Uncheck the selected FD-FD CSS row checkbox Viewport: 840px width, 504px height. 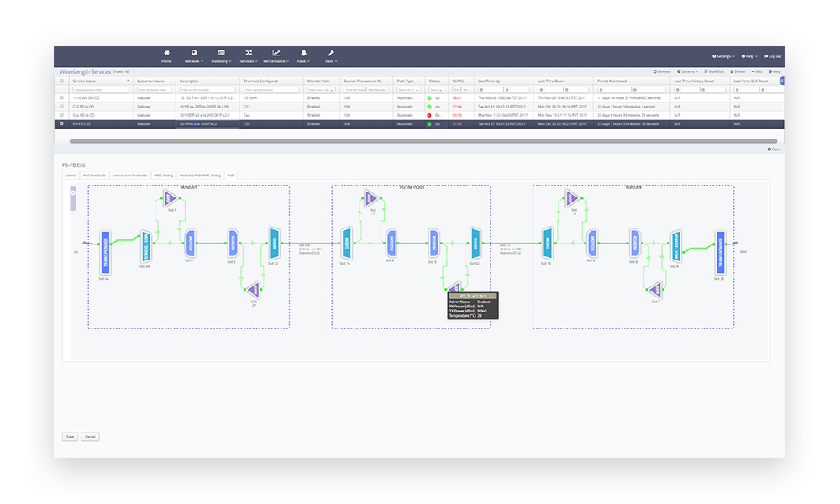61,123
